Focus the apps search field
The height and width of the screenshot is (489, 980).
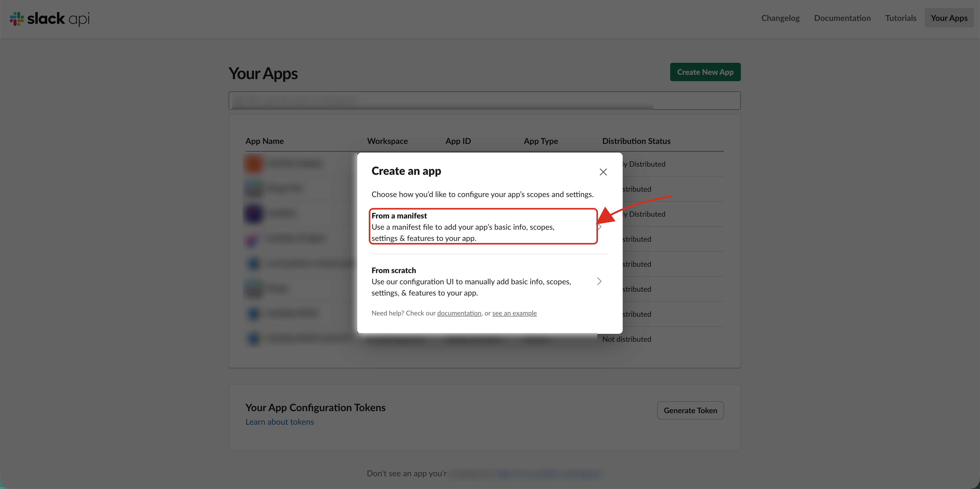point(484,101)
